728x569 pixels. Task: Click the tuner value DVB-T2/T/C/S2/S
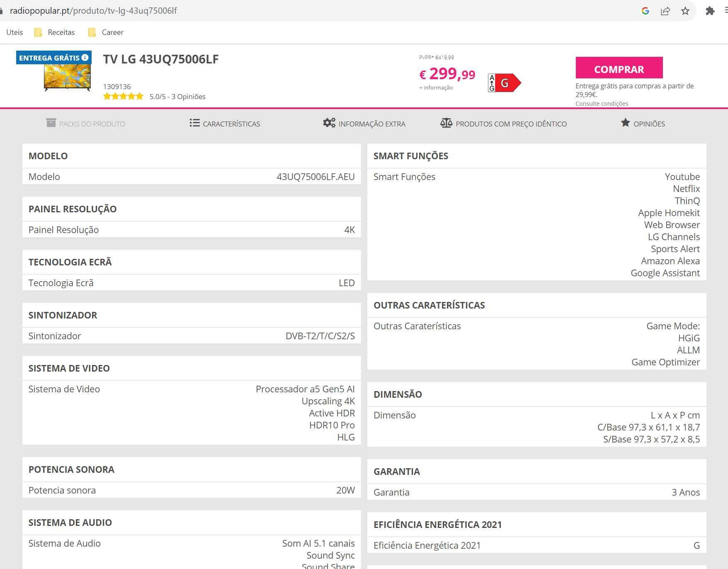pyautogui.click(x=320, y=336)
